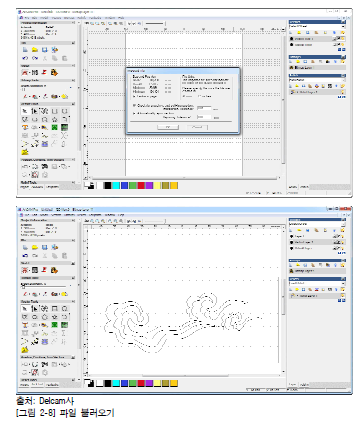Toggle the automatically rejoin vectors checkbox in dialog

[135, 114]
